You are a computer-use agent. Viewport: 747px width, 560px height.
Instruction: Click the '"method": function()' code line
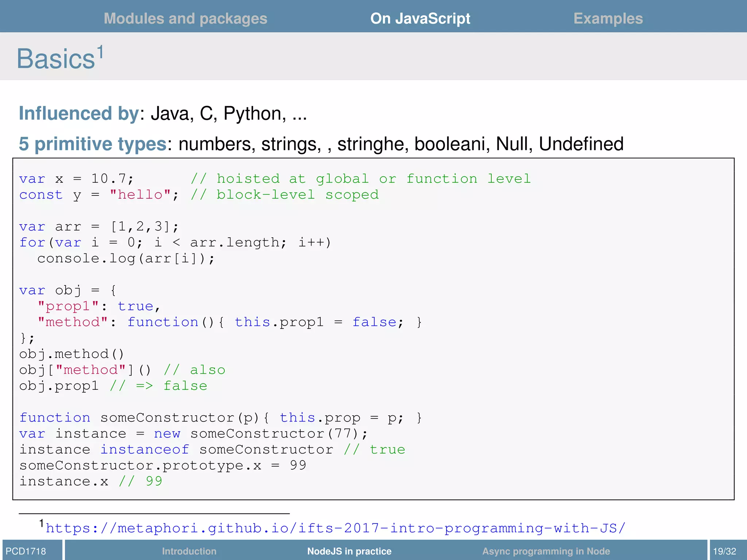(230, 322)
